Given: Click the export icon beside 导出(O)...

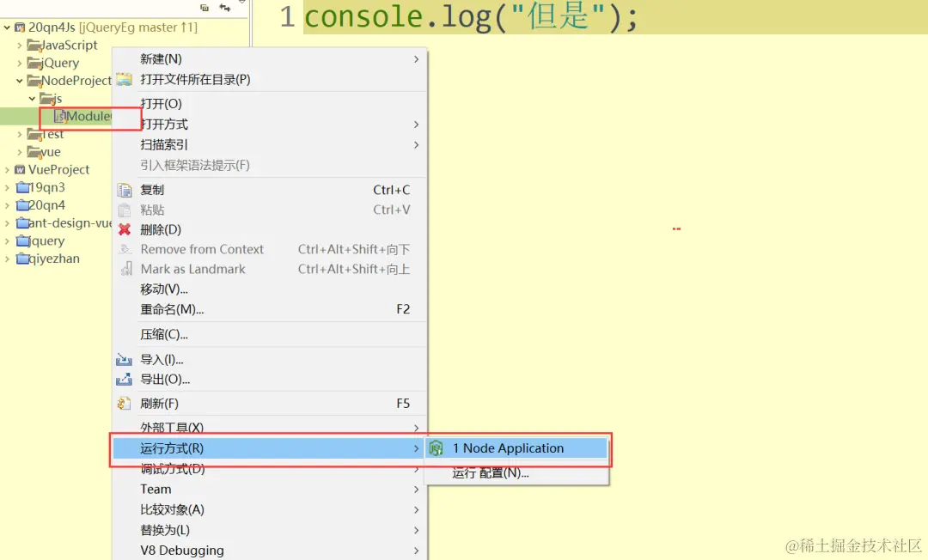Looking at the screenshot, I should [x=125, y=379].
